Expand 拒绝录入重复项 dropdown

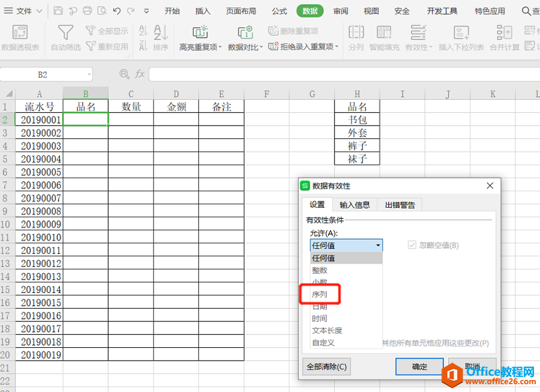pyautogui.click(x=337, y=46)
